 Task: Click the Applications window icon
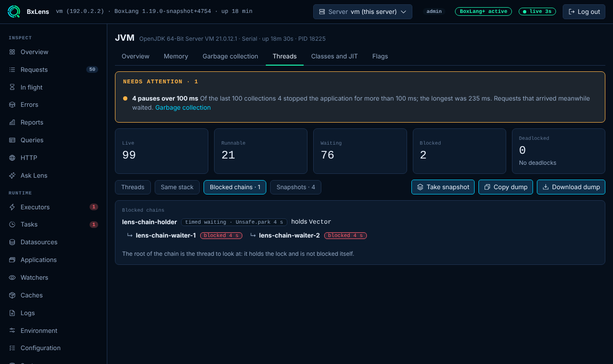pos(12,260)
